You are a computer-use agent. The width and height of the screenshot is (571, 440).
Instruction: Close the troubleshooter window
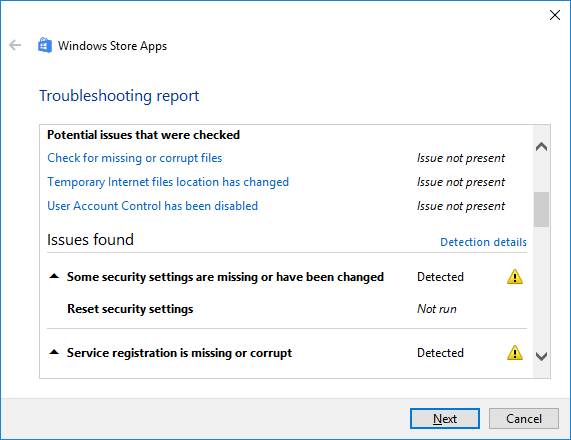(555, 15)
